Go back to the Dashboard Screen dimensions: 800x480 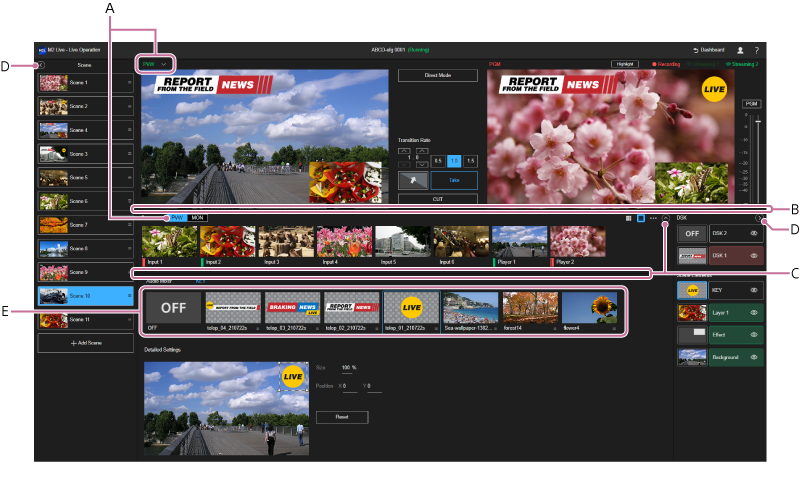tap(708, 49)
